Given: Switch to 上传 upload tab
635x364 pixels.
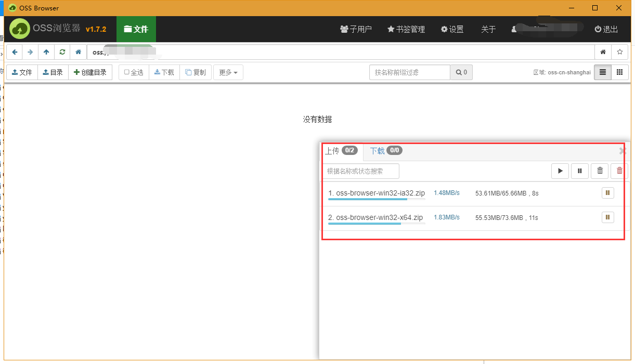Looking at the screenshot, I should point(341,151).
